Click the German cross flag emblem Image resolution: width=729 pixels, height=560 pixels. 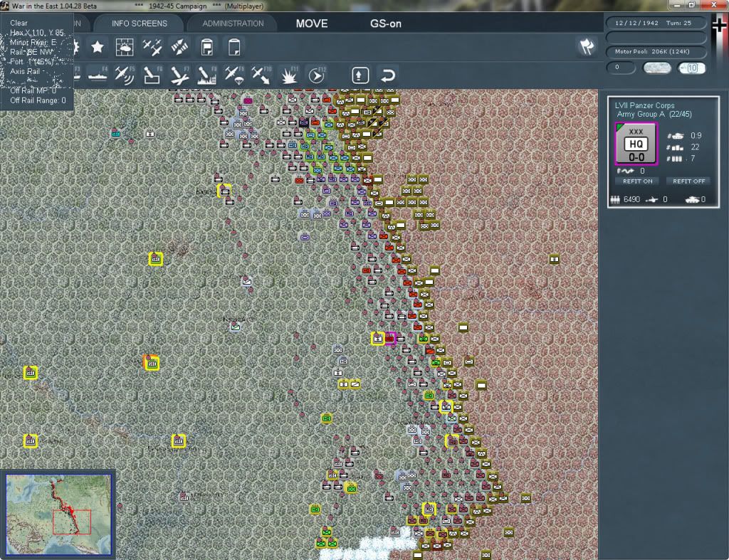(719, 25)
